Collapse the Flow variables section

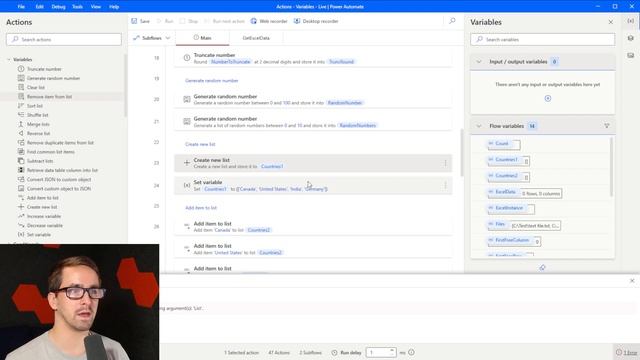(479, 126)
